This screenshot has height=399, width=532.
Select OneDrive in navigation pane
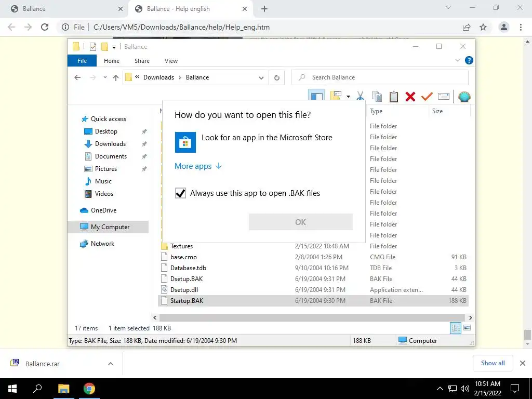pos(103,210)
